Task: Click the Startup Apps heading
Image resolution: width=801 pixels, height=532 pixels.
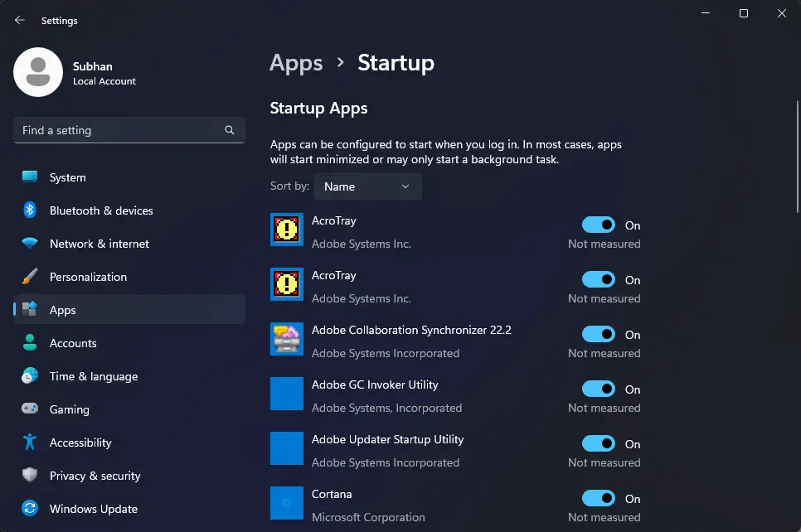Action: click(318, 109)
